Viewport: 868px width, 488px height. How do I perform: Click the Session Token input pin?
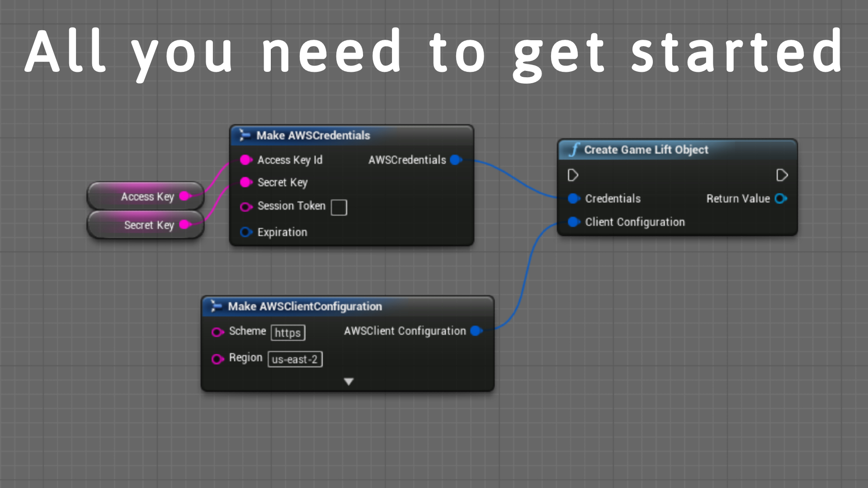(246, 207)
